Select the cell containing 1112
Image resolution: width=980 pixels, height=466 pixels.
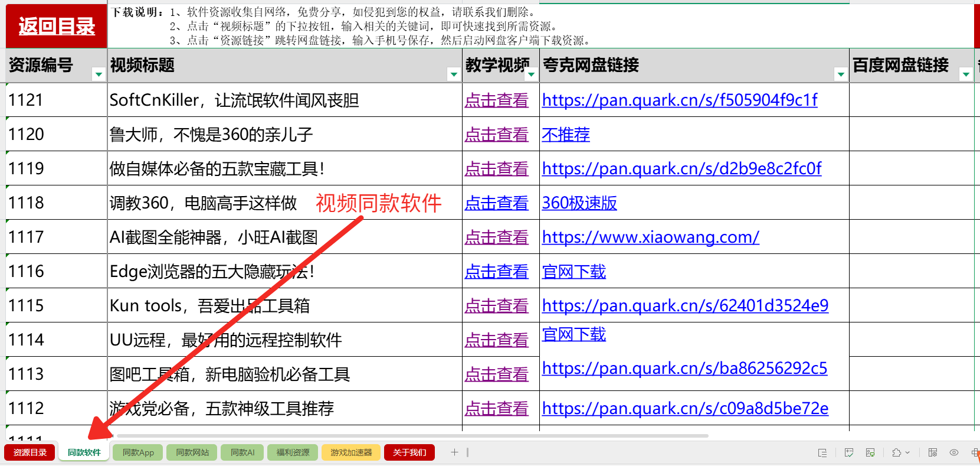(x=57, y=408)
